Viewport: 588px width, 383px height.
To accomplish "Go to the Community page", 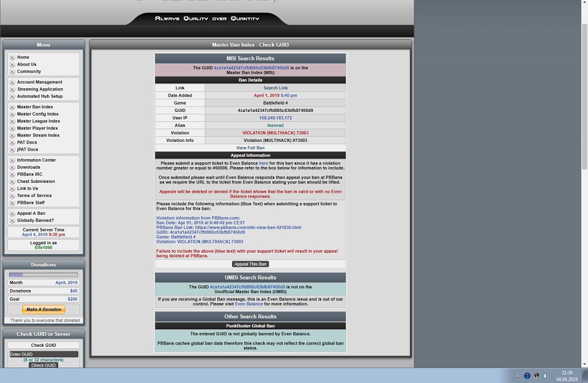I will pyautogui.click(x=29, y=71).
